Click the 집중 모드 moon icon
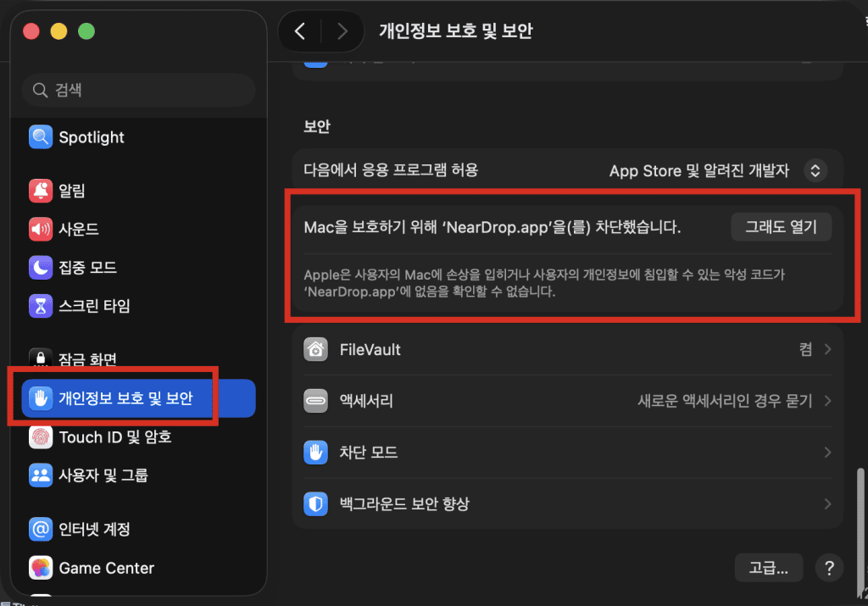The width and height of the screenshot is (868, 606). point(41,267)
